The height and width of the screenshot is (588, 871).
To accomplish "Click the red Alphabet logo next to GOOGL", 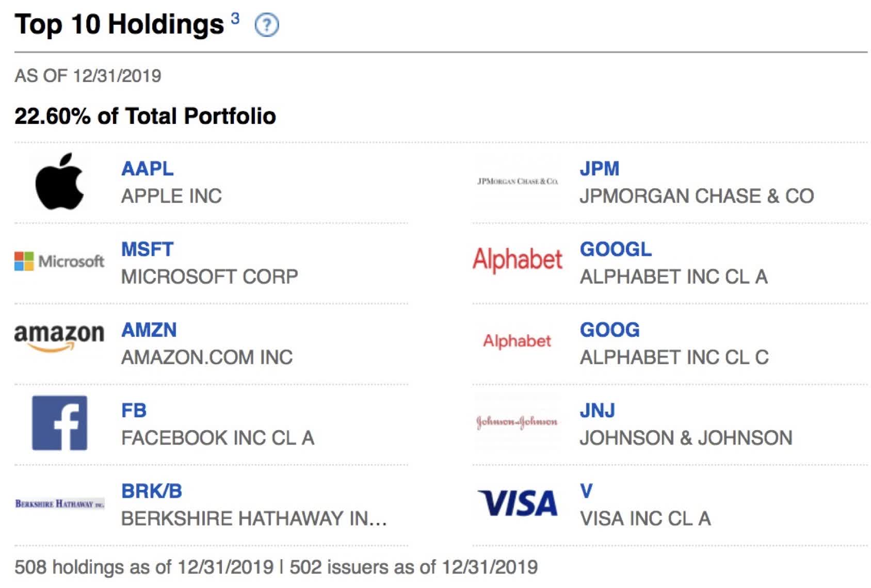I will (519, 260).
